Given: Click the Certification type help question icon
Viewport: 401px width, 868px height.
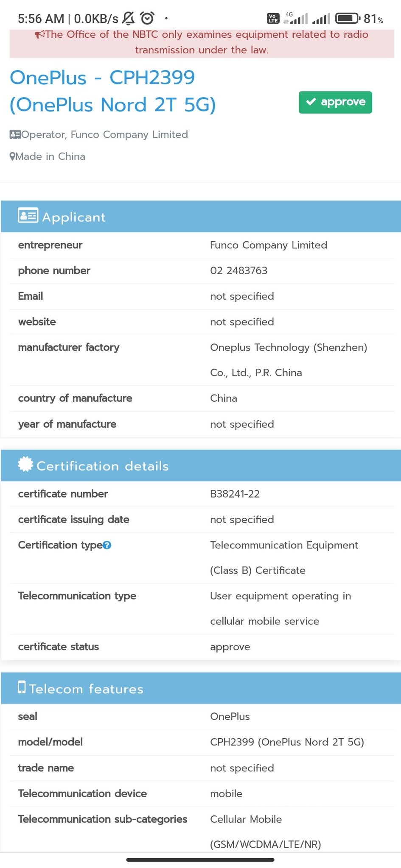Looking at the screenshot, I should pos(107,545).
